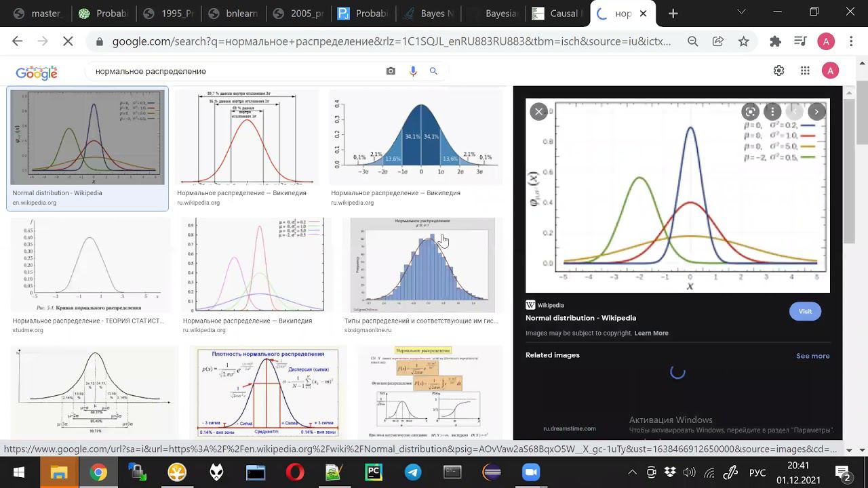The width and height of the screenshot is (868, 488).
Task: Open Telegram from taskbar
Action: pos(413,472)
